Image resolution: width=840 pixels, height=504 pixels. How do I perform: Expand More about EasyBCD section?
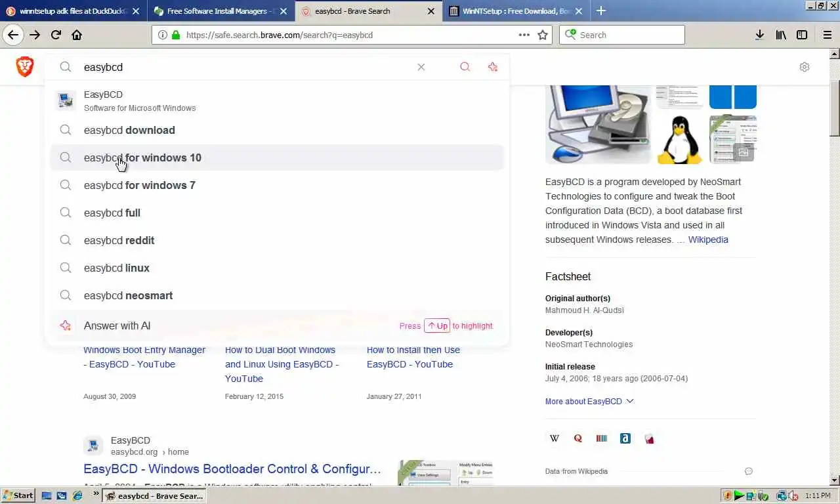(589, 401)
